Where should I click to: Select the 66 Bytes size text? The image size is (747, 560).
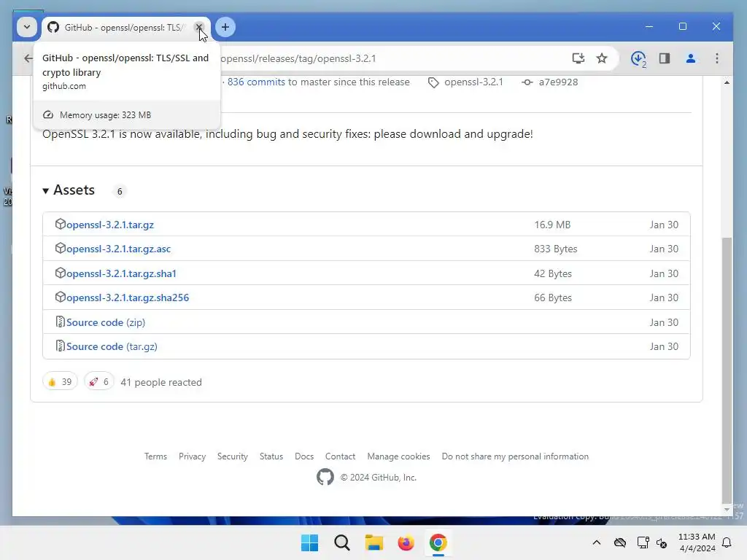(x=553, y=297)
